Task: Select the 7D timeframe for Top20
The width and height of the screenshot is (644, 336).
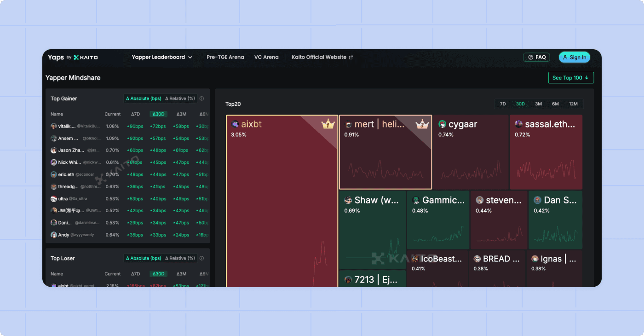Action: [x=503, y=104]
